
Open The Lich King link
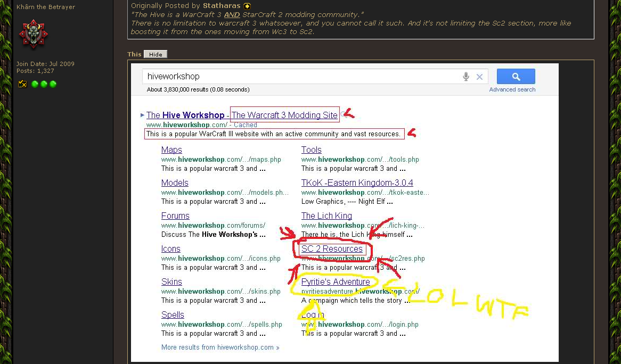pyautogui.click(x=326, y=216)
